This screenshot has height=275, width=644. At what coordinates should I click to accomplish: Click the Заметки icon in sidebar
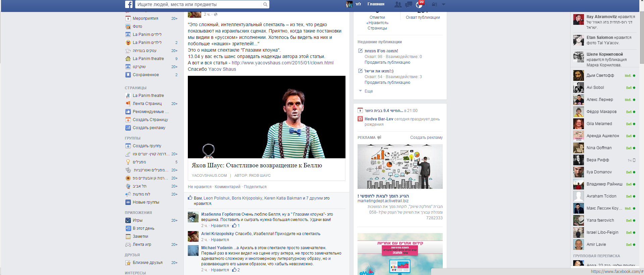128,236
